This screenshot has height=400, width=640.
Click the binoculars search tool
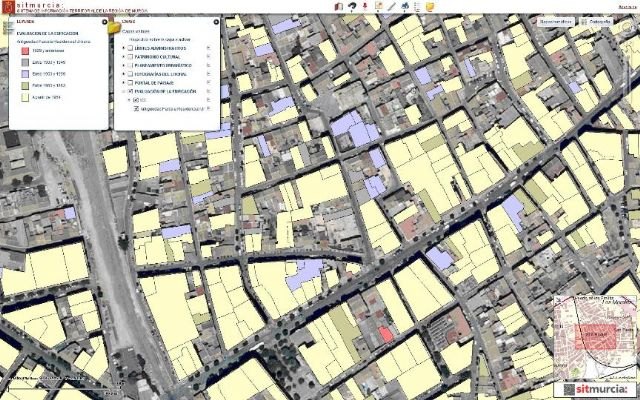(405, 6)
